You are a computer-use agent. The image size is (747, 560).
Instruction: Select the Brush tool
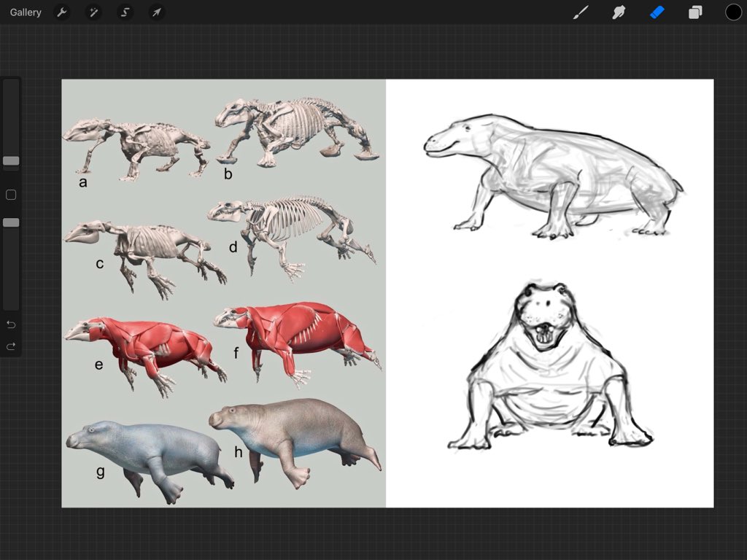coord(580,12)
